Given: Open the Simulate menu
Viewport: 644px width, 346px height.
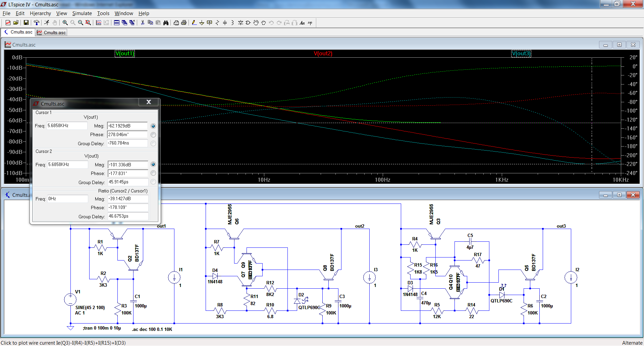Looking at the screenshot, I should point(82,13).
